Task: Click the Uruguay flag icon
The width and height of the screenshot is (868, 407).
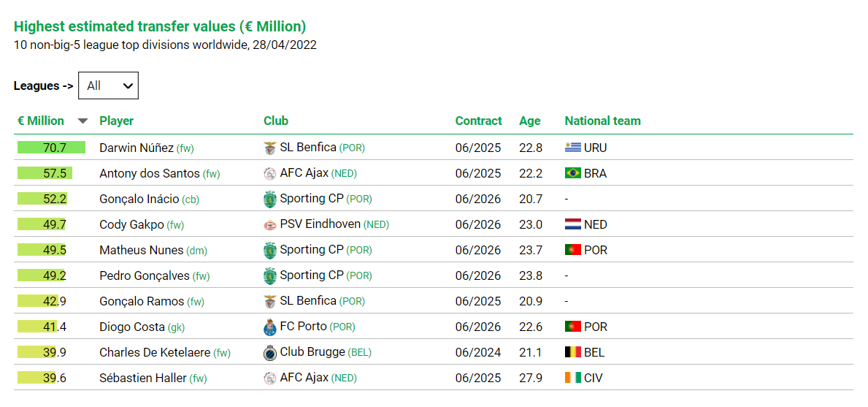Action: [572, 148]
